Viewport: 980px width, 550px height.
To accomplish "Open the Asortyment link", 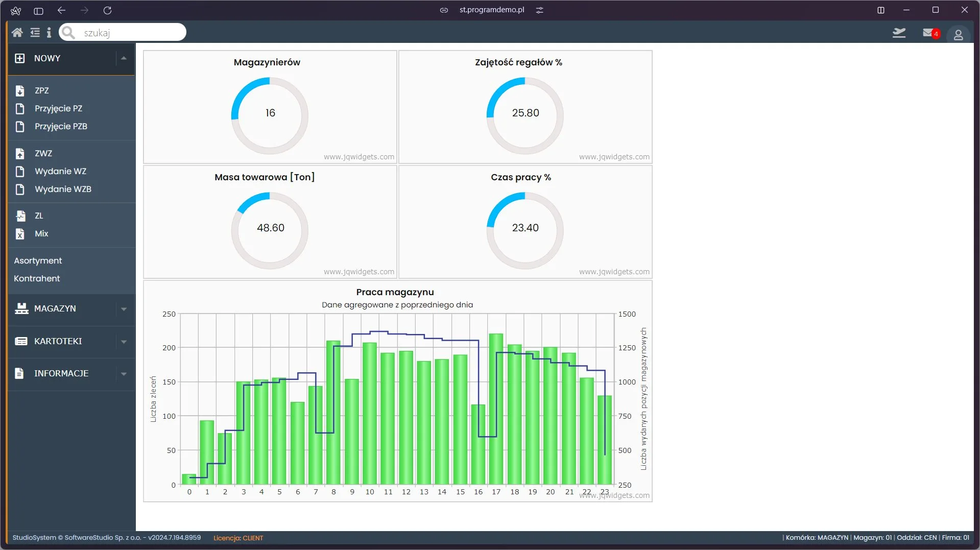I will 38,260.
